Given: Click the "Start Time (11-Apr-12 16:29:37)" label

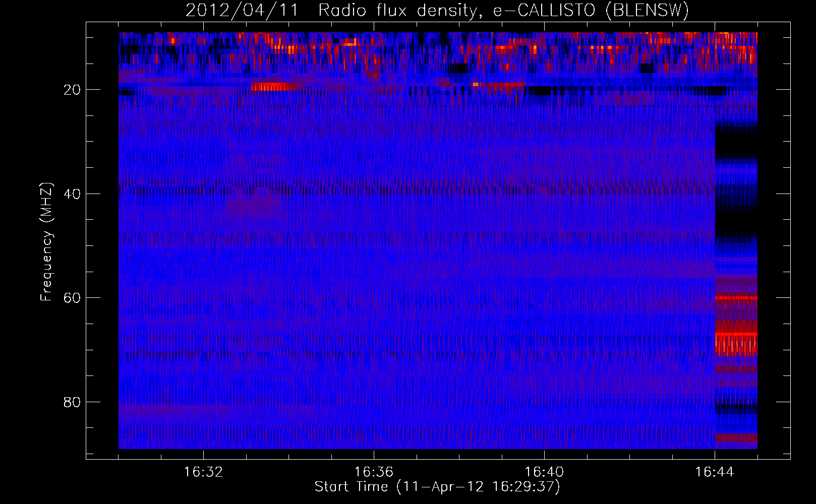Looking at the screenshot, I should (x=437, y=487).
